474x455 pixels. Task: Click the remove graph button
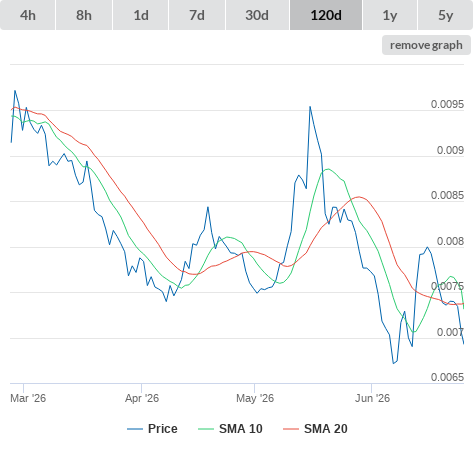(x=426, y=45)
